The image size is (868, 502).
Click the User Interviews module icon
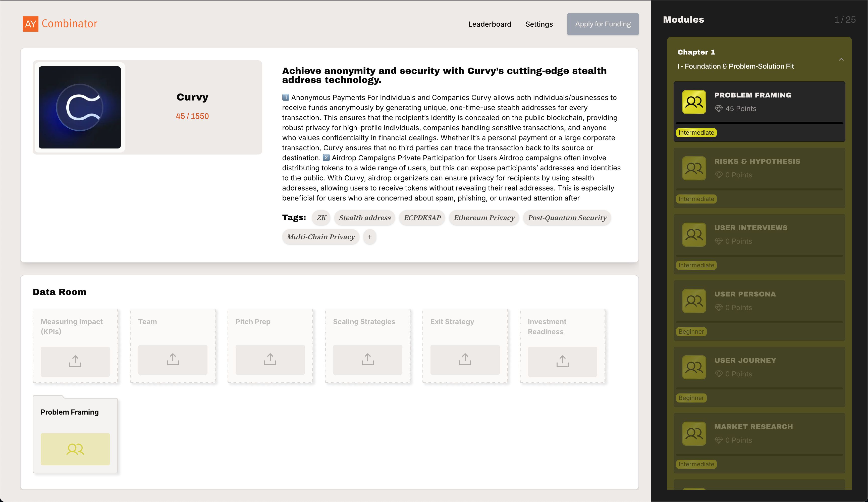tap(694, 235)
